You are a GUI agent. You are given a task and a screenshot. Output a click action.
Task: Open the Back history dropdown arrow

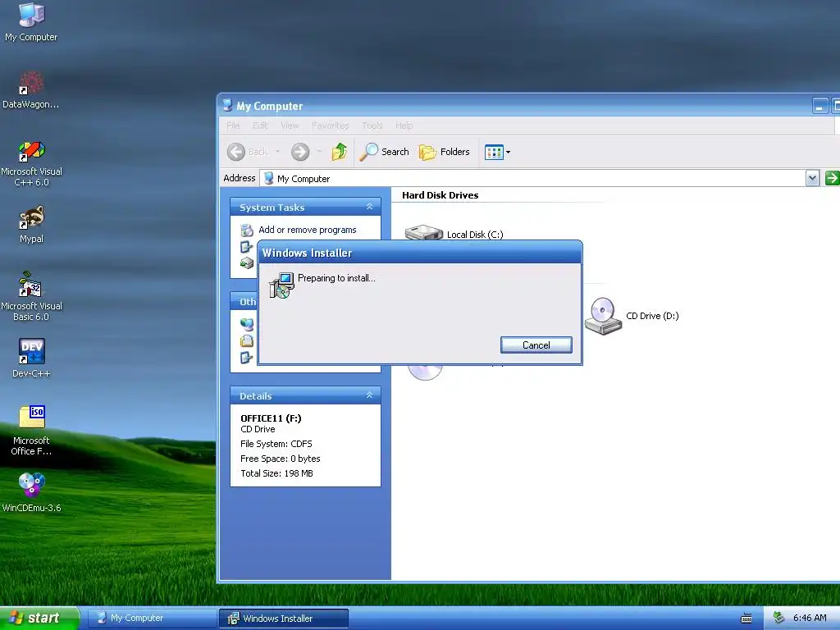(277, 152)
